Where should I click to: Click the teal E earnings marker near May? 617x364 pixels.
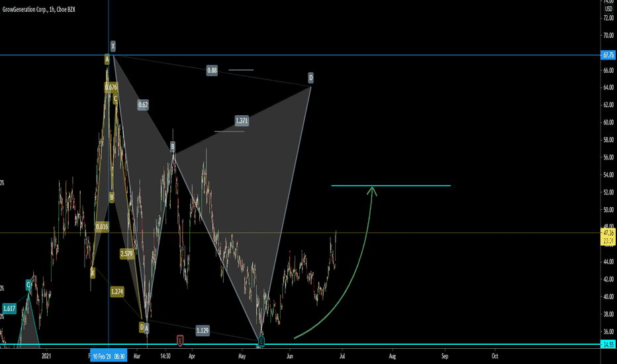click(261, 341)
